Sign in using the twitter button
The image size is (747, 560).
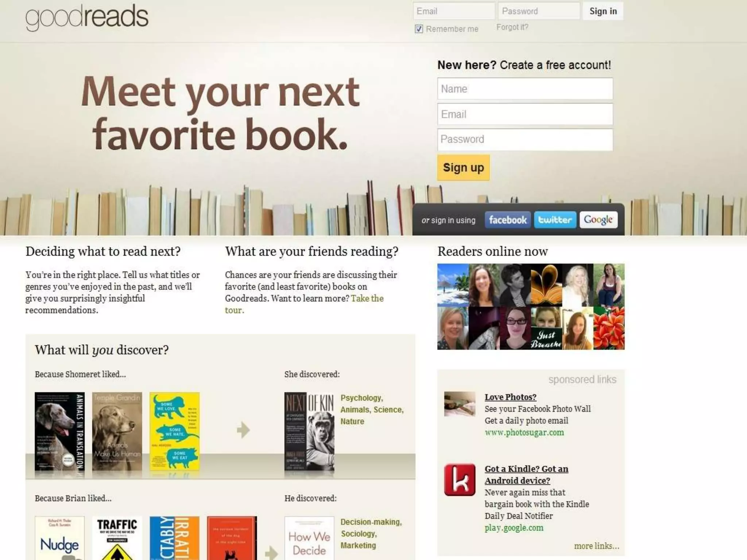(x=555, y=220)
